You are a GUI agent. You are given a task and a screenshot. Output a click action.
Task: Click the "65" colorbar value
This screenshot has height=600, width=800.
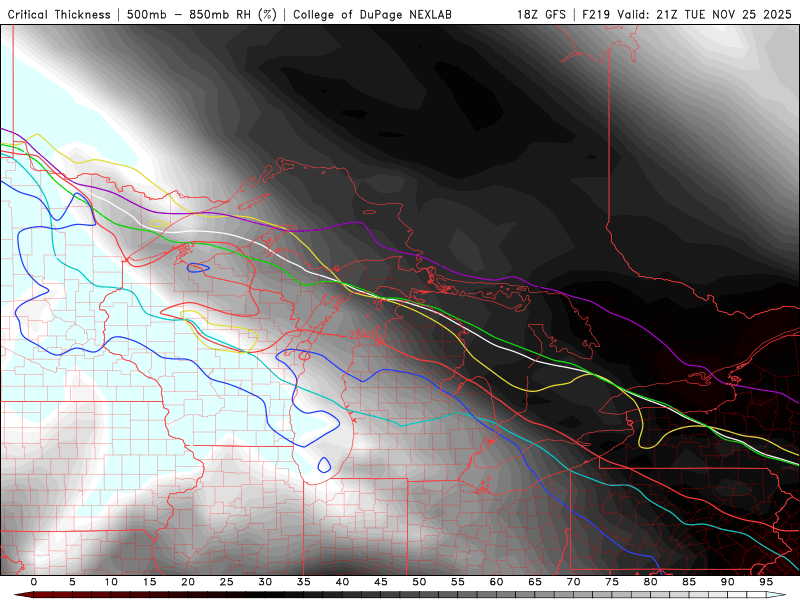(535, 582)
